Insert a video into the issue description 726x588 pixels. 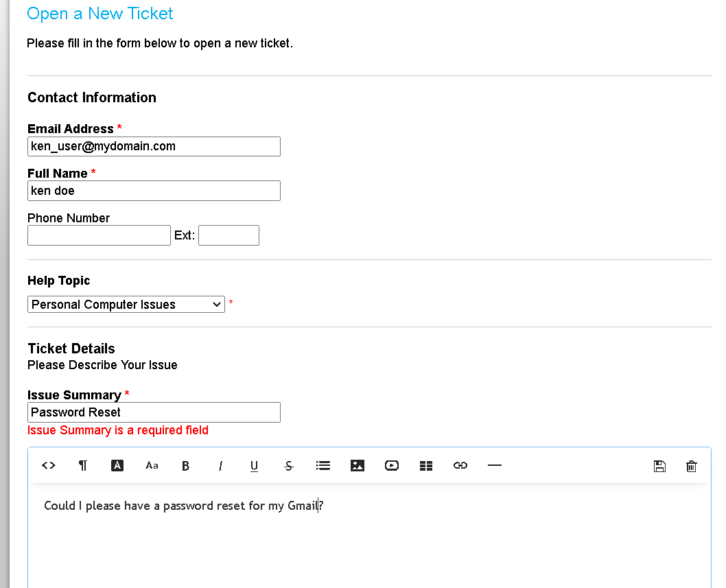[392, 466]
